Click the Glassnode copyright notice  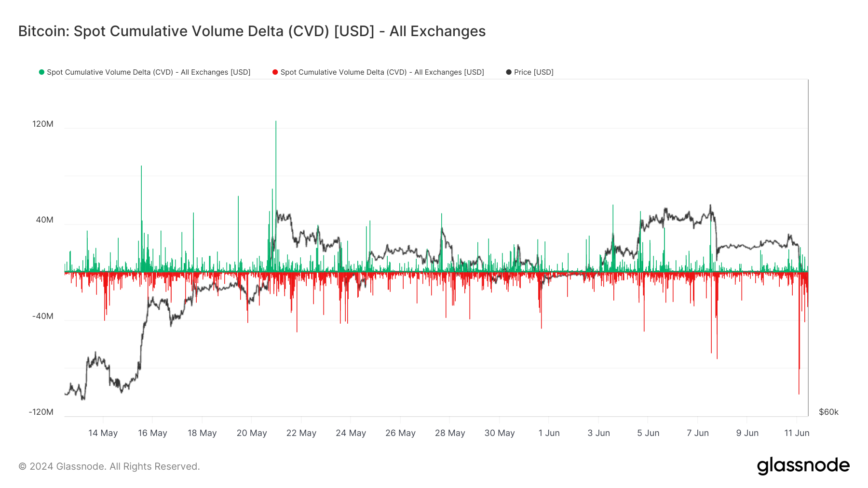[x=109, y=466]
